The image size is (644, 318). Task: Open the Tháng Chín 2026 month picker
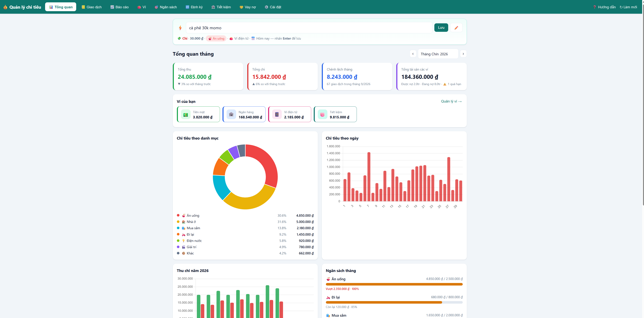(438, 54)
